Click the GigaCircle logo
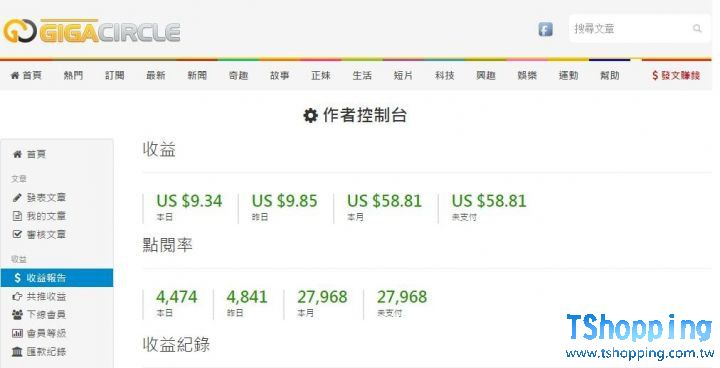Screen dimensions: 720x368 (x=91, y=31)
